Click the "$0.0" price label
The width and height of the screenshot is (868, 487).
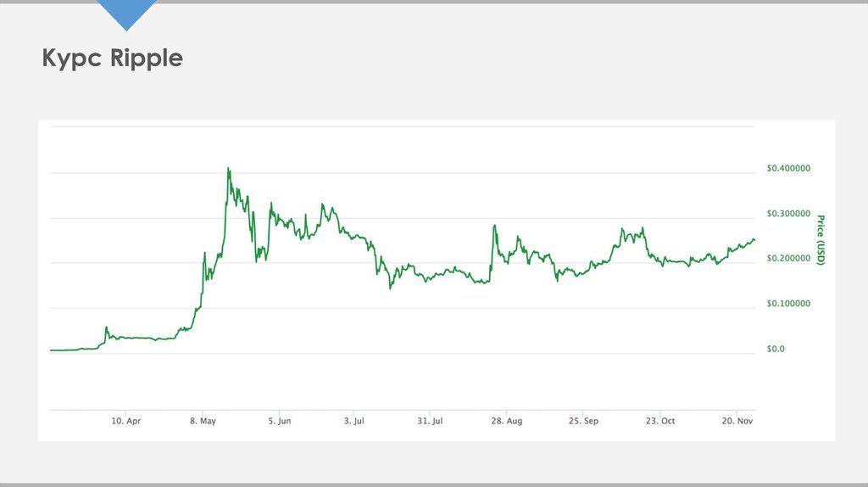(x=776, y=349)
